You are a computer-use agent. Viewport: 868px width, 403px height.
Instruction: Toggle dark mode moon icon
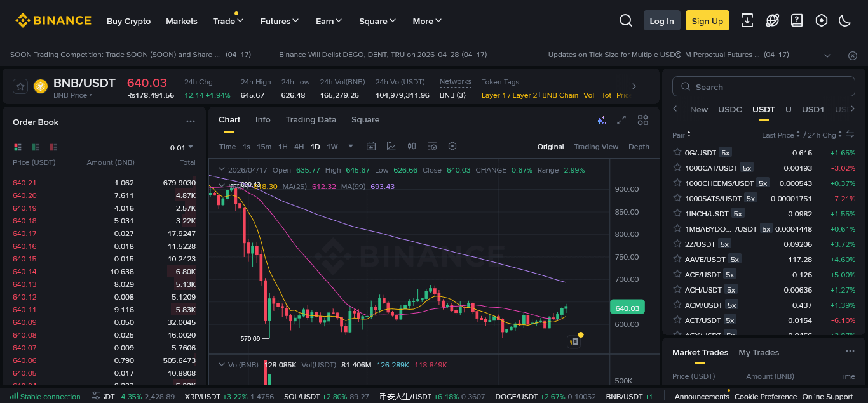point(845,20)
